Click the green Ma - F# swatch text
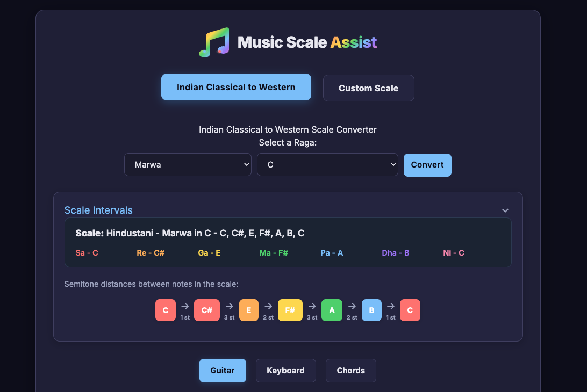Image resolution: width=587 pixels, height=392 pixels. point(273,252)
